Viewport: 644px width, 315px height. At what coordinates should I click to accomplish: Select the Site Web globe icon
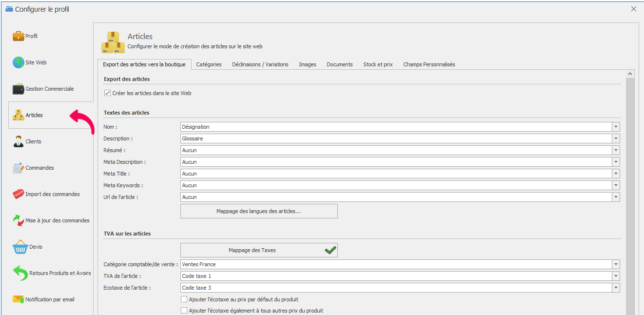pyautogui.click(x=19, y=62)
